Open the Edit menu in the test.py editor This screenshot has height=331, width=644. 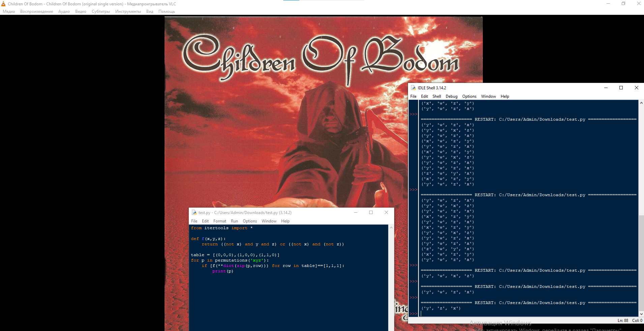205,221
